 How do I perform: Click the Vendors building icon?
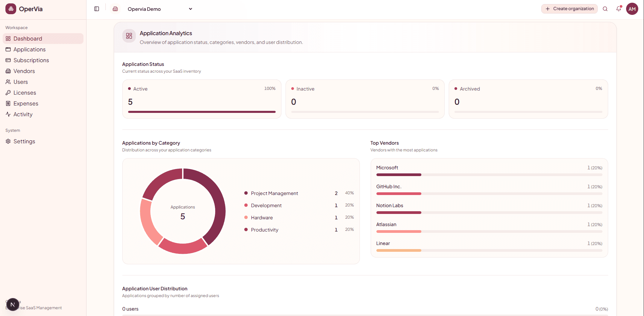8,71
